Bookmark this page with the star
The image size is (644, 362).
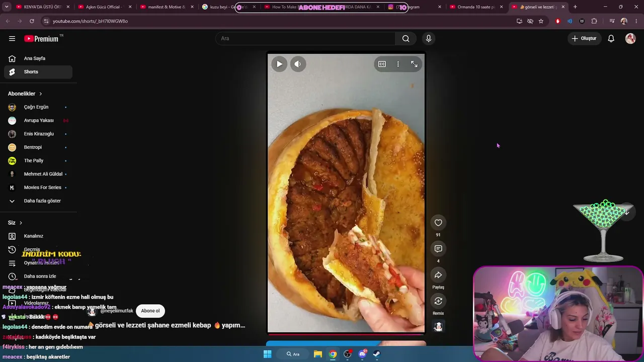click(x=541, y=21)
